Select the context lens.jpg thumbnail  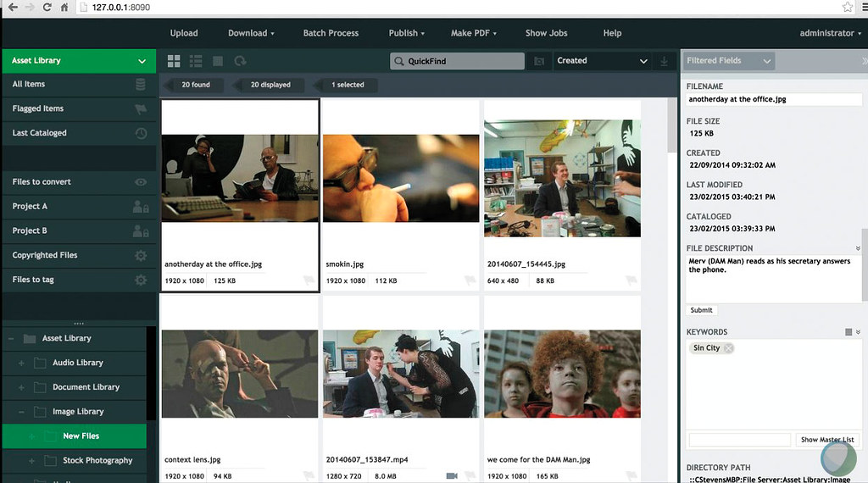pos(239,372)
